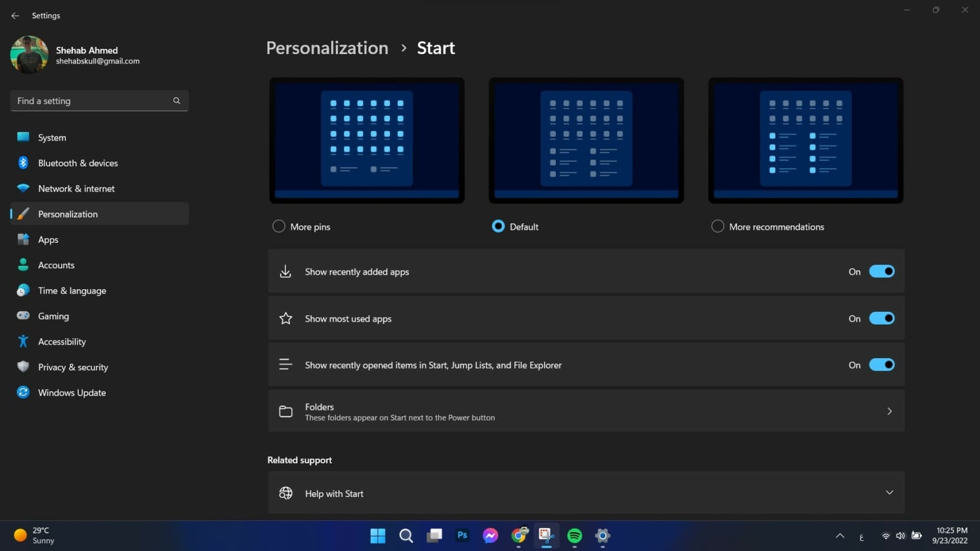Open Messenger from the taskbar
Screen dimensions: 980x551
(x=490, y=536)
